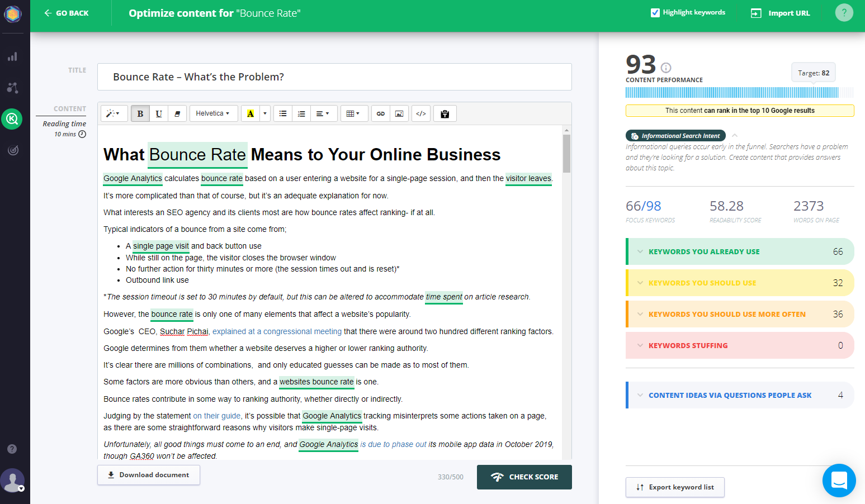Click the 'websites bounce rate' highlighted keyword
865x504 pixels.
coord(316,382)
